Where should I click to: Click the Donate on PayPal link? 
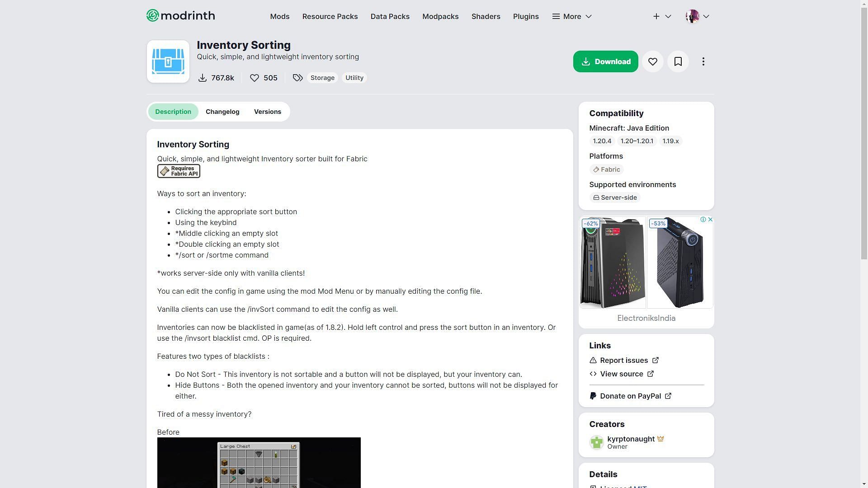(630, 396)
